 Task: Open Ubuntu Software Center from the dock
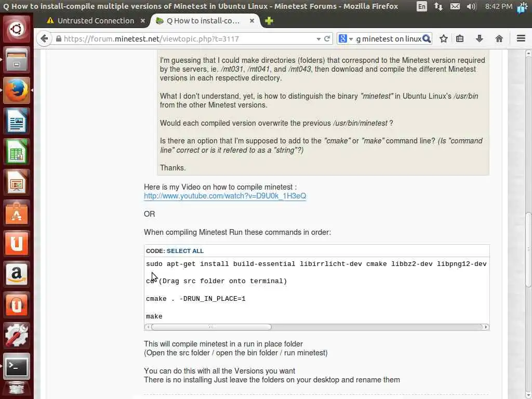pyautogui.click(x=16, y=213)
